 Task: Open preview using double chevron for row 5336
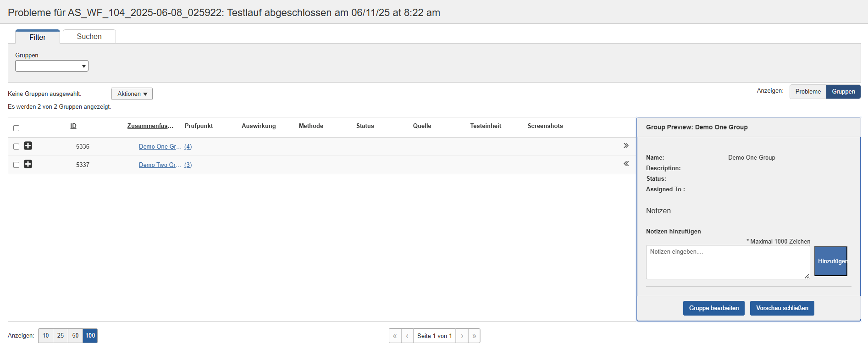pos(626,145)
